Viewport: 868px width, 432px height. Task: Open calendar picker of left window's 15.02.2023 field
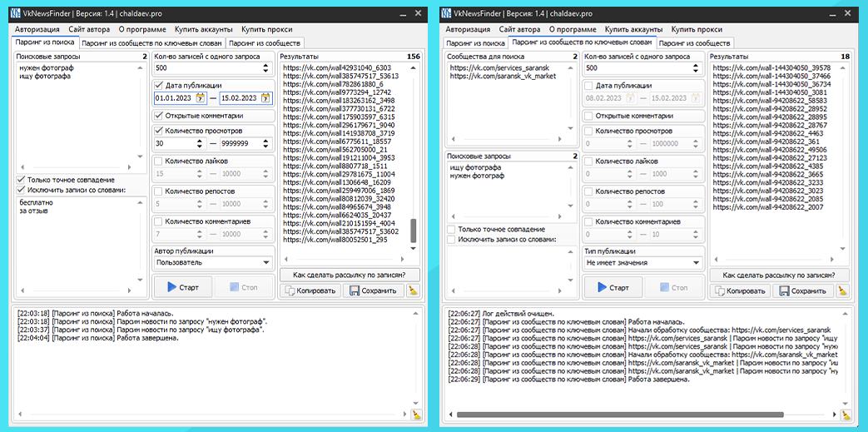pyautogui.click(x=265, y=98)
